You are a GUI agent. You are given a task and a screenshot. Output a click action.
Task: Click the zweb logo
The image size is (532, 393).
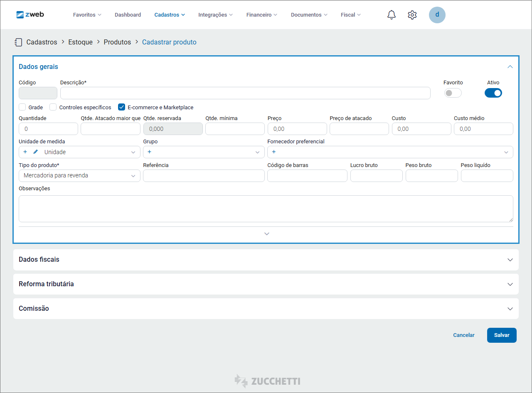[30, 15]
